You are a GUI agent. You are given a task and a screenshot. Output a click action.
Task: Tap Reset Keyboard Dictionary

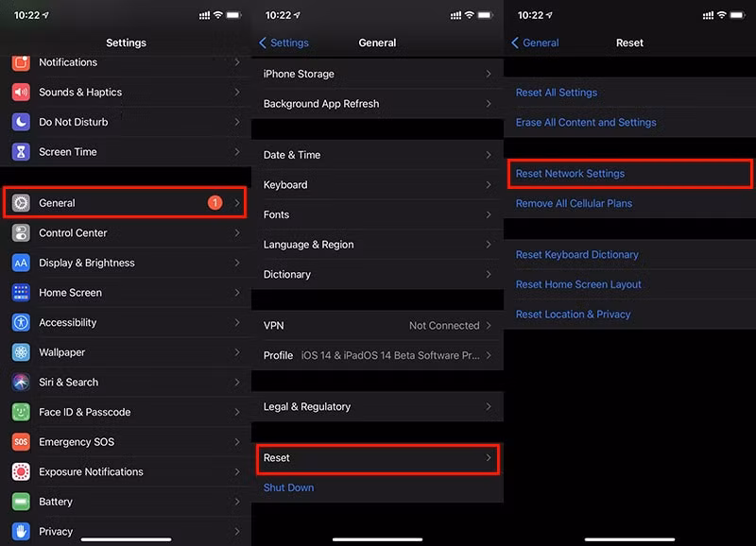pyautogui.click(x=577, y=254)
